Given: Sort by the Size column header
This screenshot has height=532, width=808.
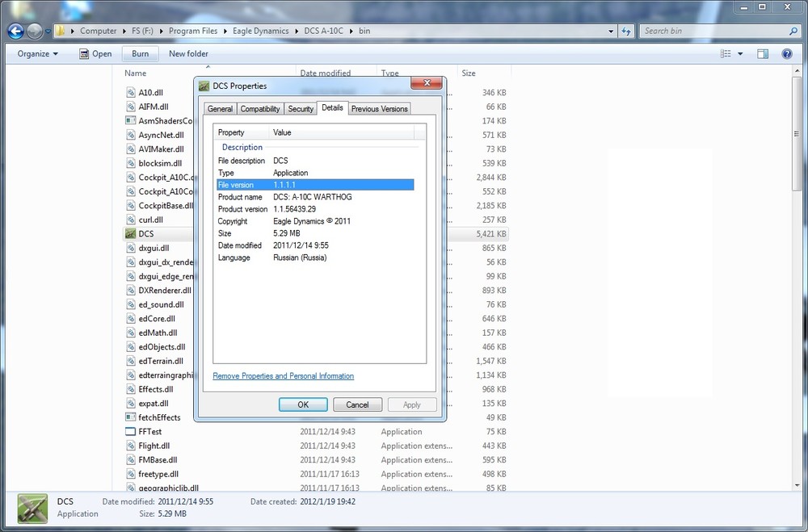Looking at the screenshot, I should click(x=484, y=73).
